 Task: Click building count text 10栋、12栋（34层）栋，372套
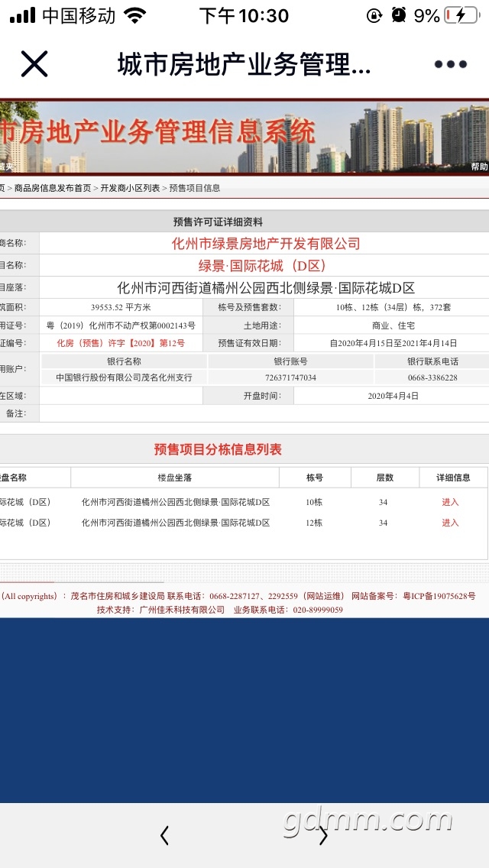click(x=393, y=307)
